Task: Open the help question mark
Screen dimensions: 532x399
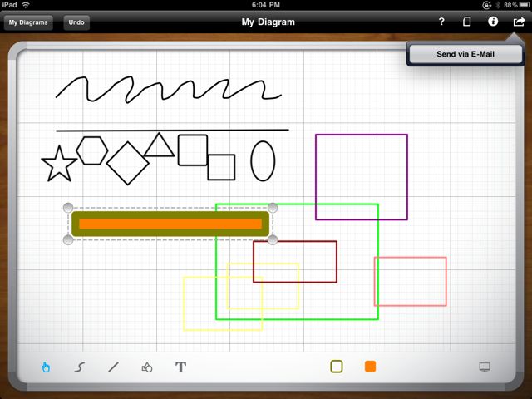Action: [441, 22]
